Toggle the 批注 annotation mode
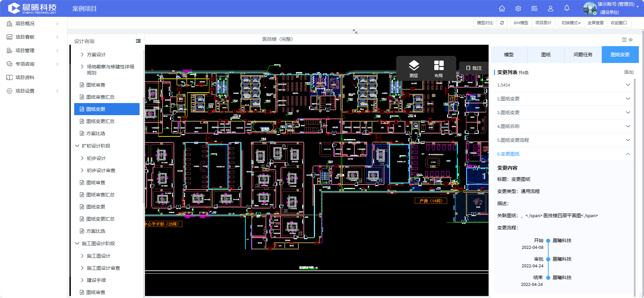Image resolution: width=644 pixels, height=298 pixels. (474, 68)
